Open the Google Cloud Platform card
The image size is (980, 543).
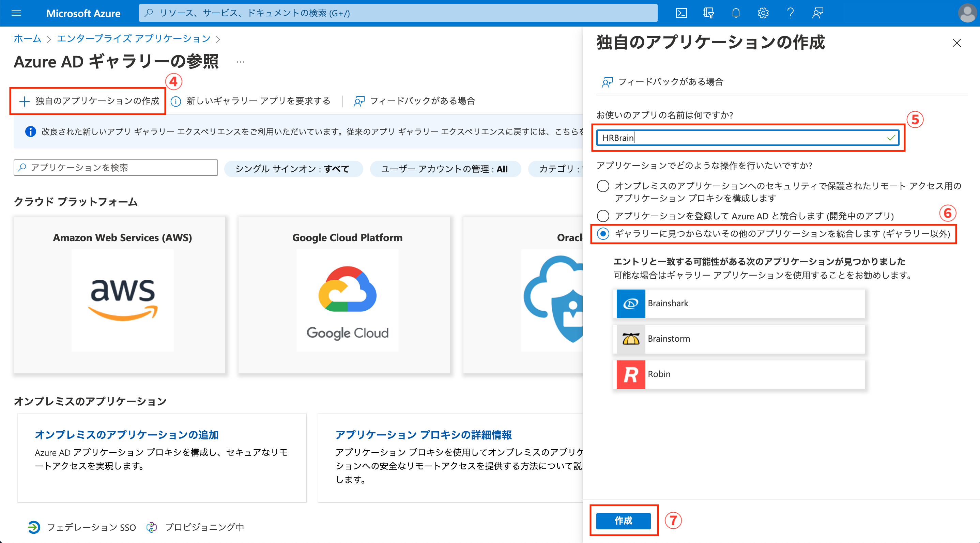(344, 295)
